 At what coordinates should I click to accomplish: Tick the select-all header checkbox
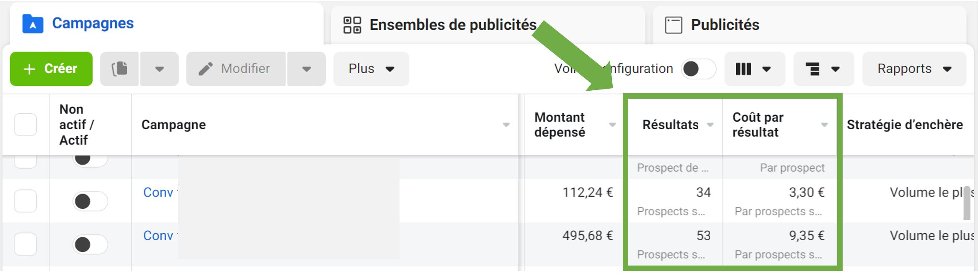(x=25, y=125)
